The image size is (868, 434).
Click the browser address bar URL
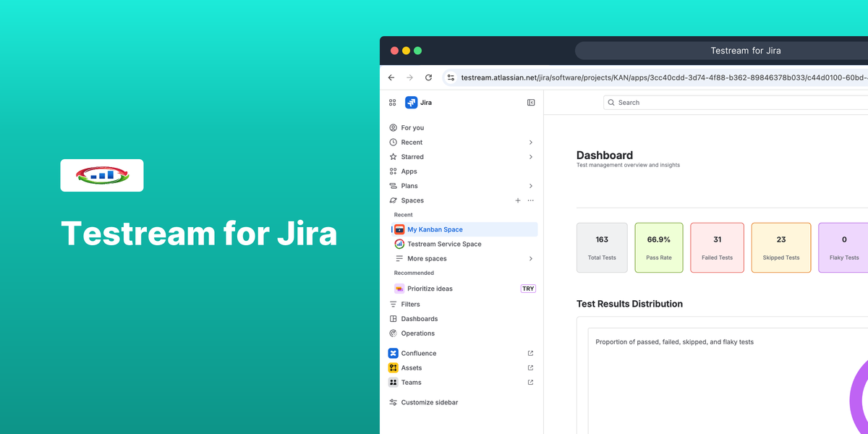click(x=664, y=77)
